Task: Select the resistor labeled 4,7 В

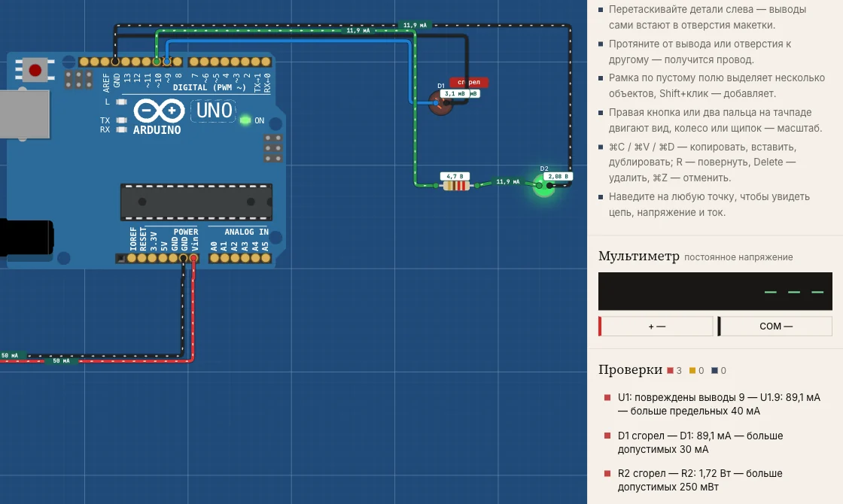Action: (x=456, y=186)
